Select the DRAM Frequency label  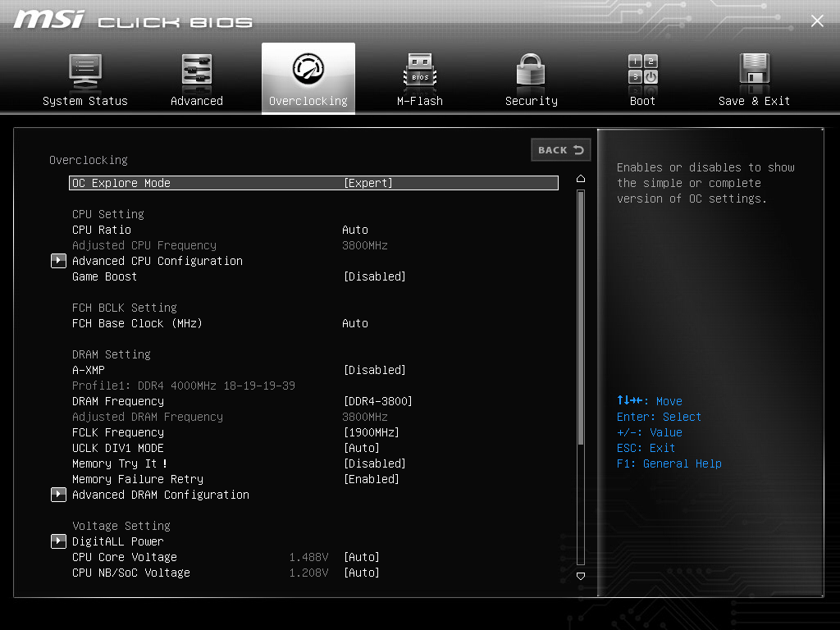tap(118, 401)
